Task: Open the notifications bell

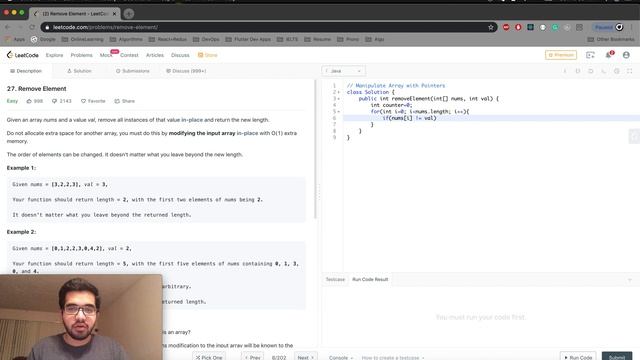Action: [609, 55]
